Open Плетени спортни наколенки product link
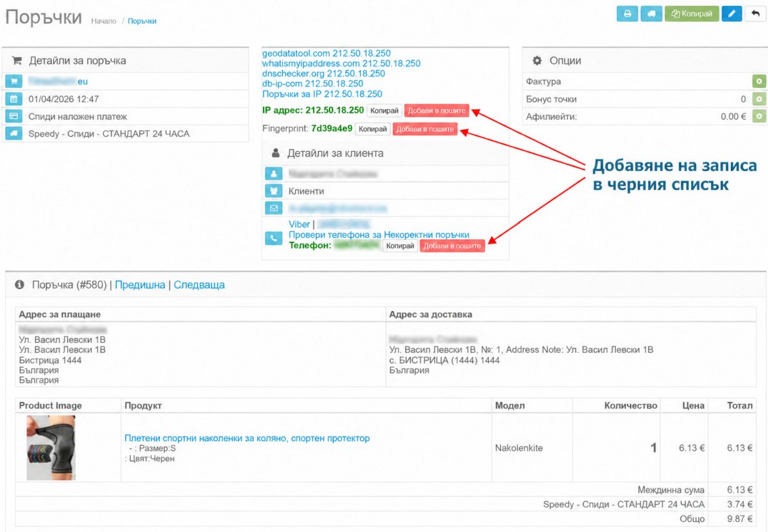The image size is (768, 532). pos(247,439)
